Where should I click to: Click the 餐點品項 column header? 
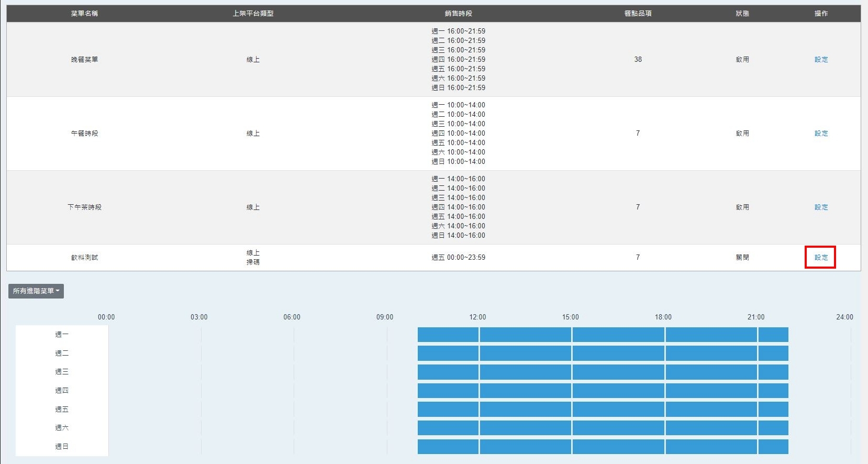[638, 14]
